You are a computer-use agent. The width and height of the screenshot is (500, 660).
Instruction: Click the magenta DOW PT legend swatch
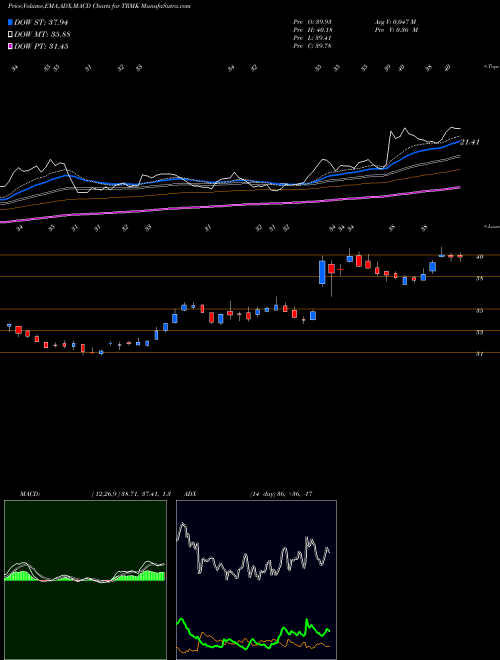[11, 46]
